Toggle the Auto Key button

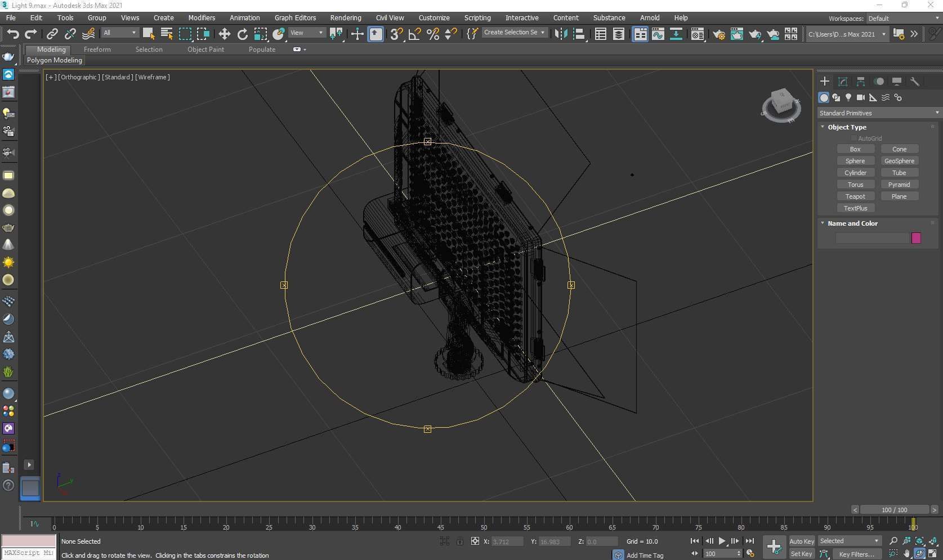tap(802, 541)
